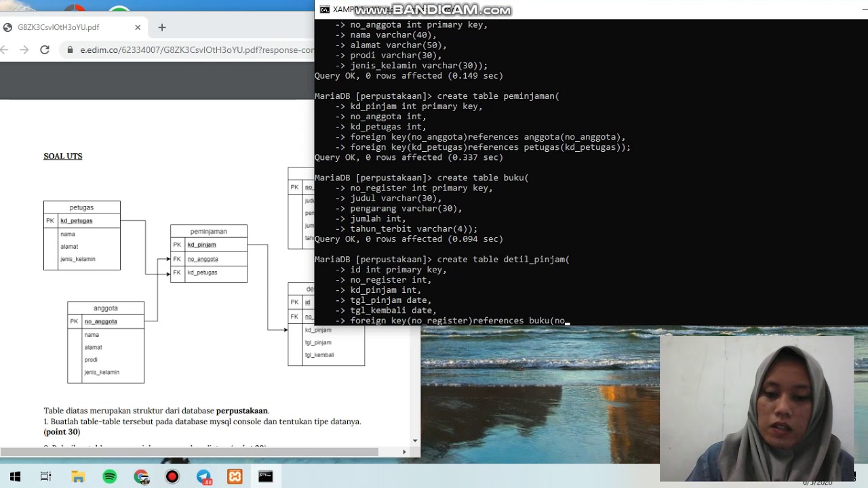868x488 pixels.
Task: Click 'no_anggota' foreign key in peminjaman table
Action: 203,259
